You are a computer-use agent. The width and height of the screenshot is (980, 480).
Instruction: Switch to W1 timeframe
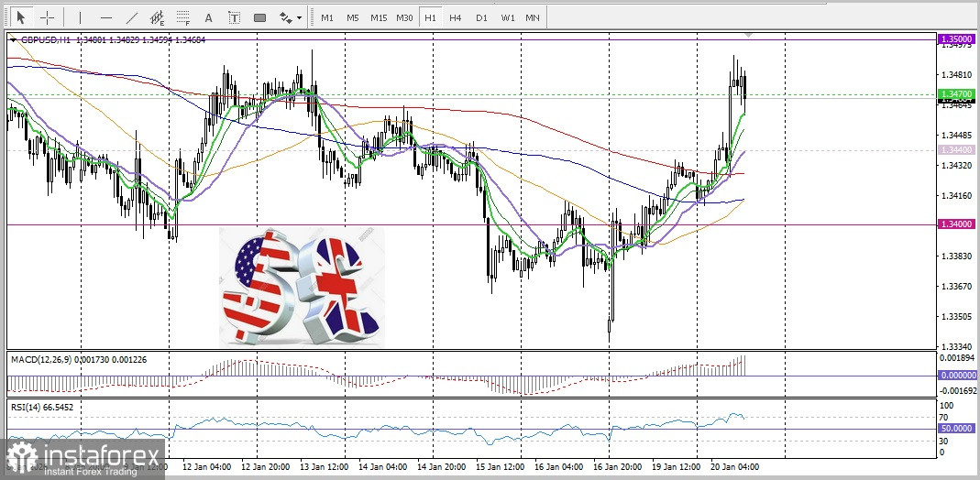[x=508, y=17]
